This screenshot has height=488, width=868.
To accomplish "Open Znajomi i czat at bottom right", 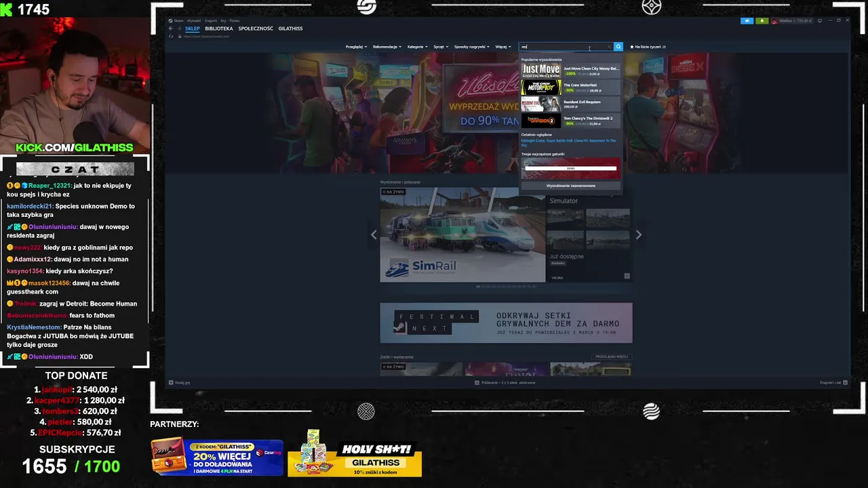I will (834, 383).
